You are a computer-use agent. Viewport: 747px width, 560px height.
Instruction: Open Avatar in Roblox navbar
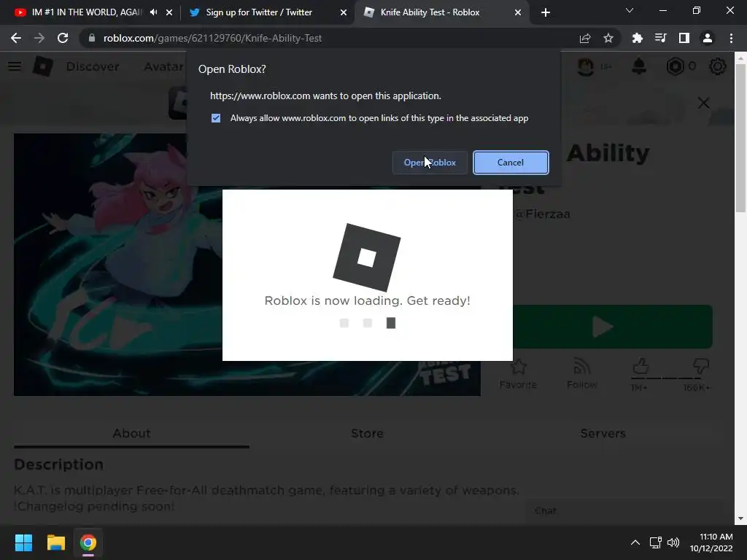click(163, 66)
